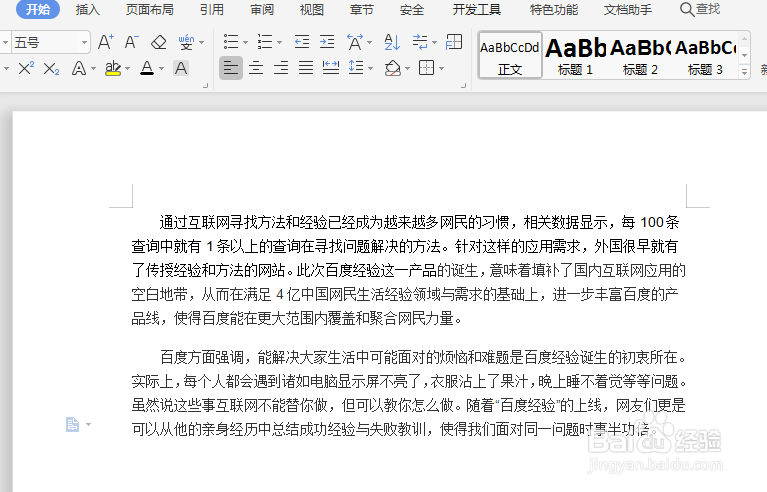
Task: Apply the bulleted list icon
Action: pyautogui.click(x=231, y=42)
